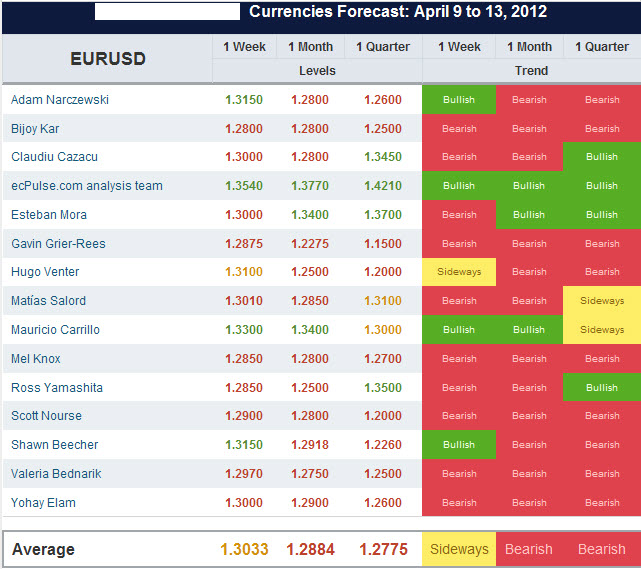Open Claudiu Cazacu analyst link
This screenshot has height=569, width=641.
pyautogui.click(x=54, y=157)
